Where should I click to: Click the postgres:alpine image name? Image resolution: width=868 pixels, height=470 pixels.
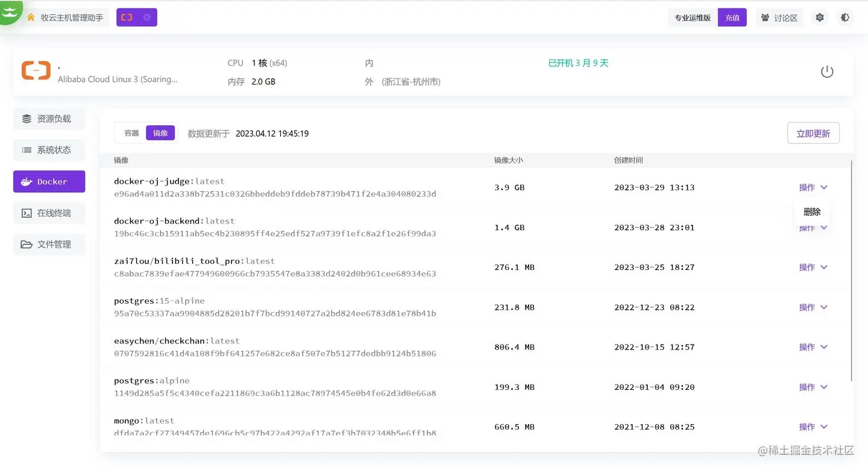pos(152,380)
